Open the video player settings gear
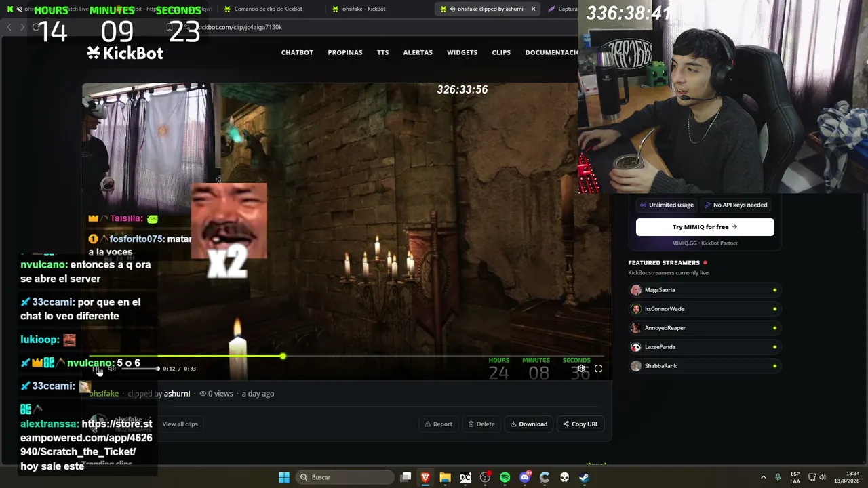Viewport: 868px width, 488px height. pyautogui.click(x=581, y=369)
